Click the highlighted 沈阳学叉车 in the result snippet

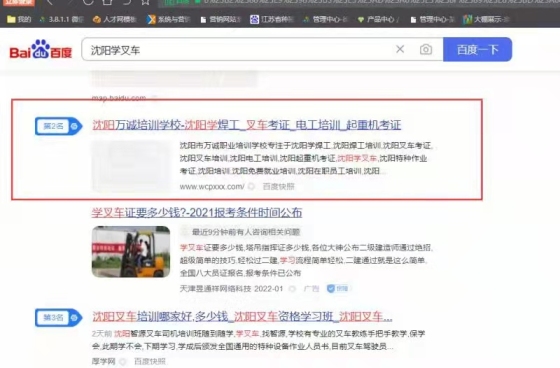tap(357, 158)
